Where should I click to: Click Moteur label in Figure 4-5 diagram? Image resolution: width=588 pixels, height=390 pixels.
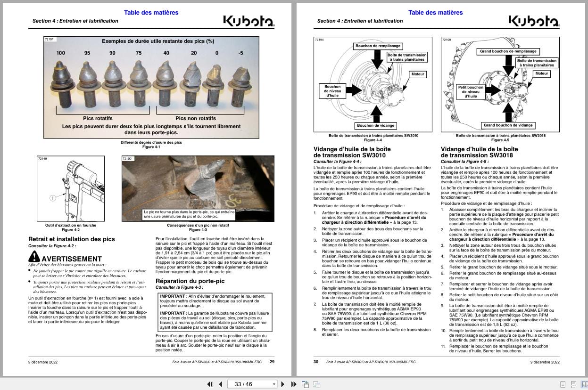coord(542,73)
